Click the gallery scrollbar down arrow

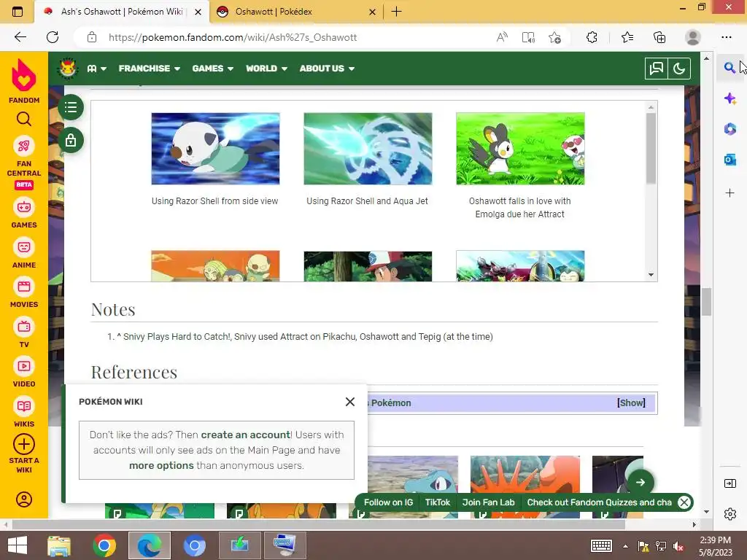click(651, 275)
